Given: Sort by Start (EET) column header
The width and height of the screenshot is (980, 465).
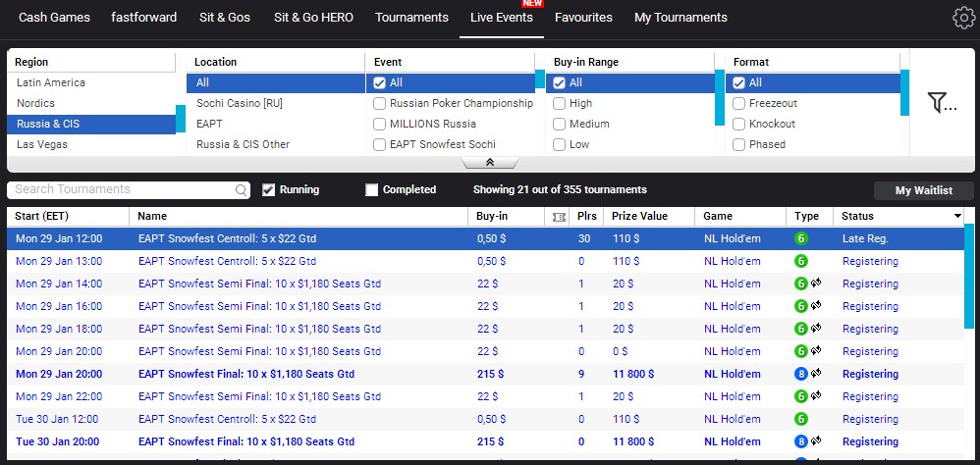Looking at the screenshot, I should 68,216.
